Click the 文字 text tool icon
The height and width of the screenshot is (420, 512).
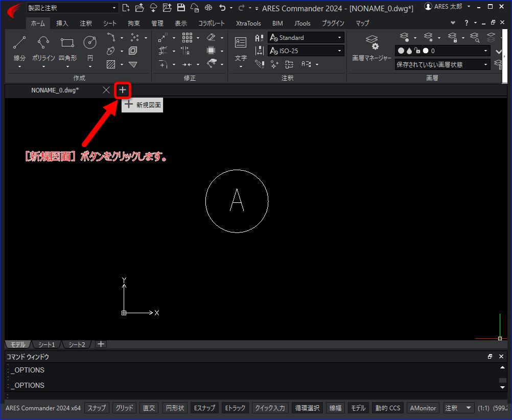pyautogui.click(x=241, y=43)
